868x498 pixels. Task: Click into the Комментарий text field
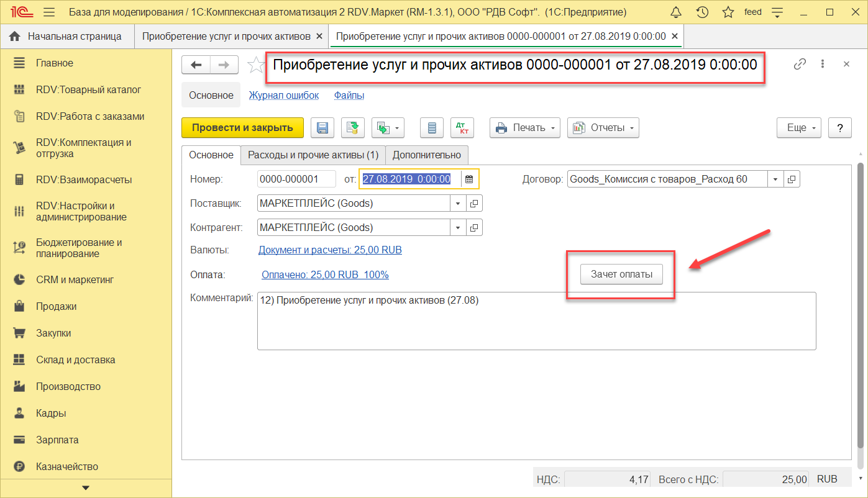coord(536,321)
